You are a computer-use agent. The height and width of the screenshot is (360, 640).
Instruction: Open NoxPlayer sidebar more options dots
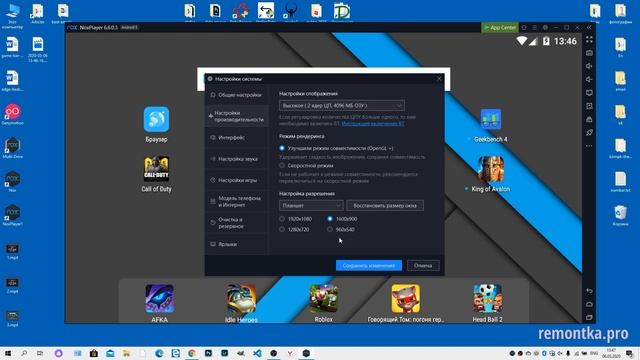coord(589,146)
